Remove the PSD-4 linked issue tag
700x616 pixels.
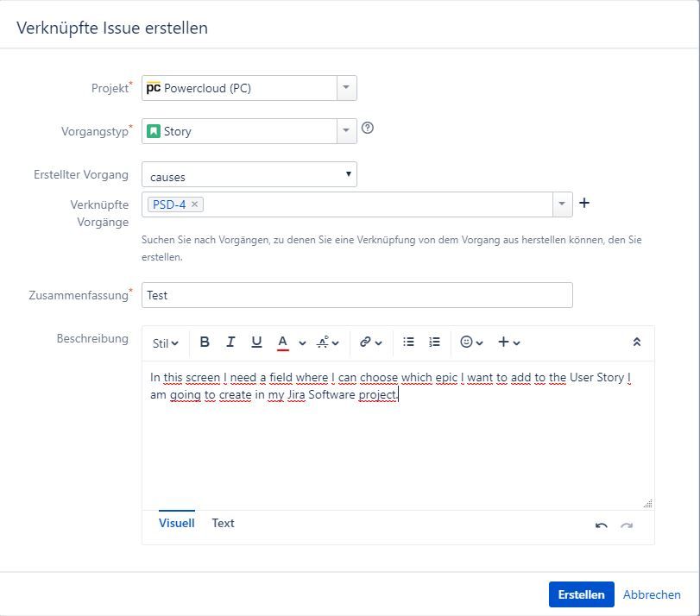192,204
